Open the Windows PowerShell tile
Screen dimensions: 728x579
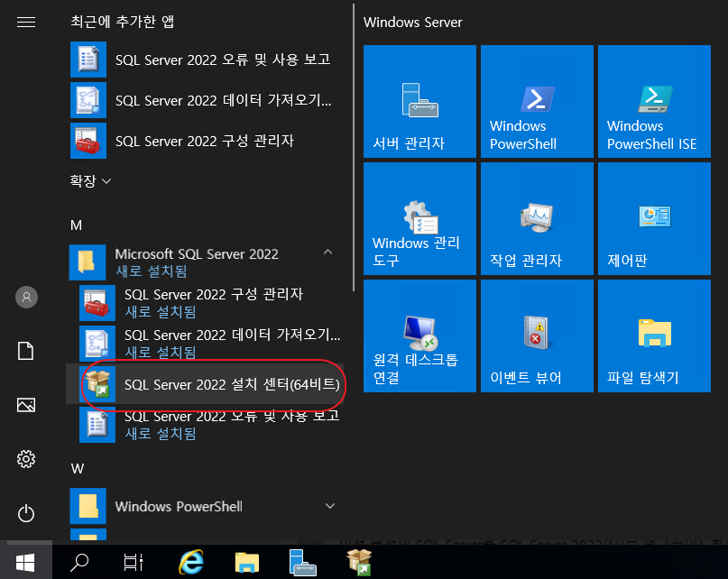[537, 101]
